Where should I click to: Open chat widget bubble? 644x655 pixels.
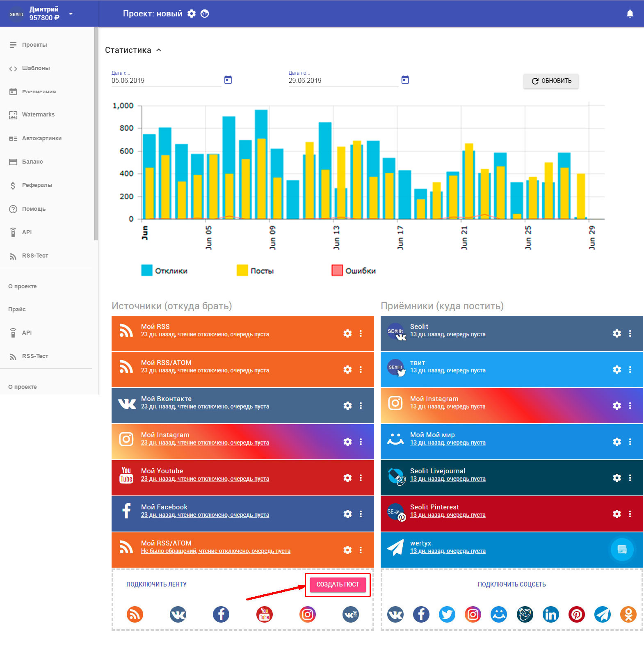[x=622, y=550]
